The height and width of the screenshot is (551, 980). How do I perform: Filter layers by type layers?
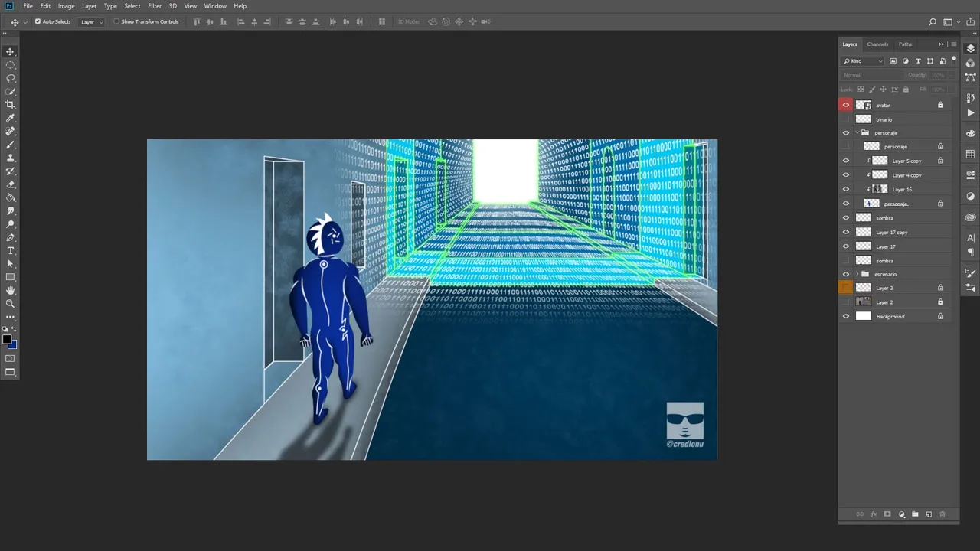click(918, 61)
